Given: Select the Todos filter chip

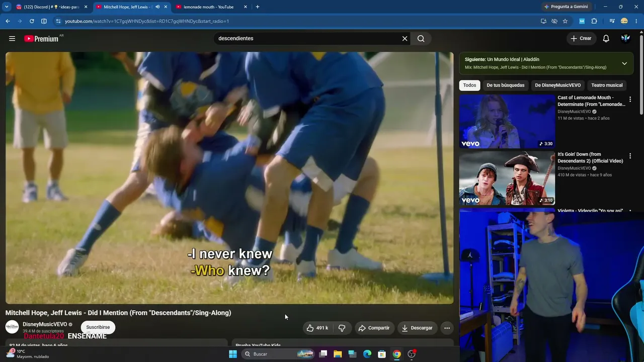Looking at the screenshot, I should click(x=469, y=85).
